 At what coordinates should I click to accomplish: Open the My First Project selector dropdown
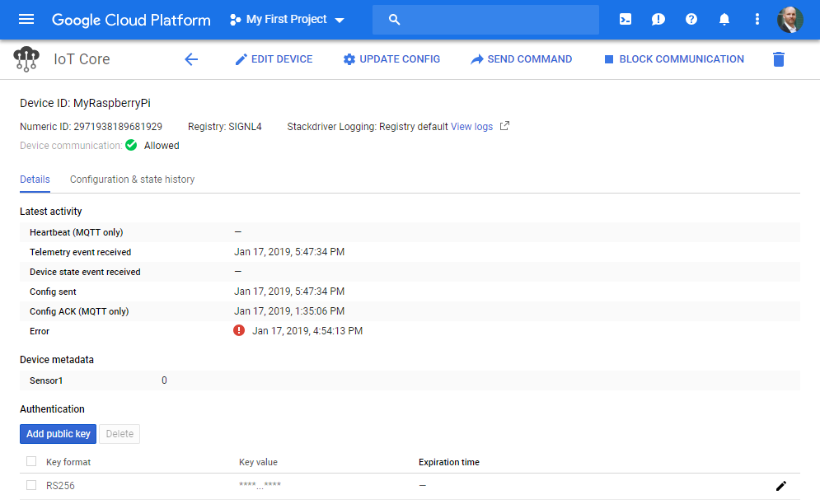pos(287,19)
